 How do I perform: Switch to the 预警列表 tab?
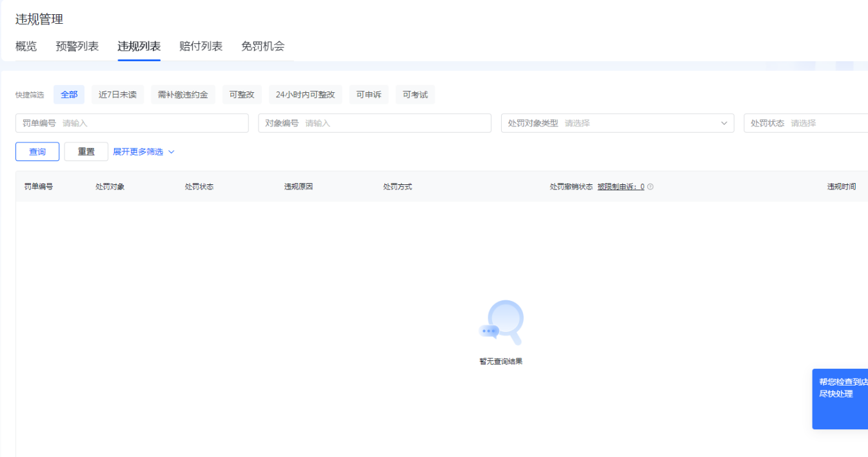(77, 46)
